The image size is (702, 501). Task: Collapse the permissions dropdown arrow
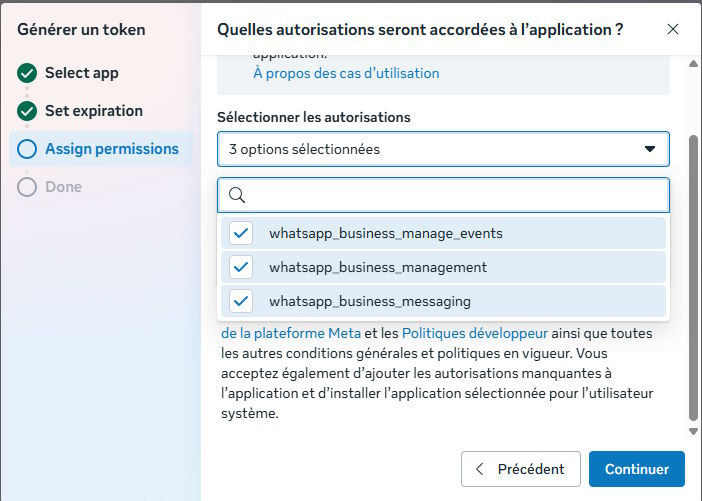tap(650, 149)
